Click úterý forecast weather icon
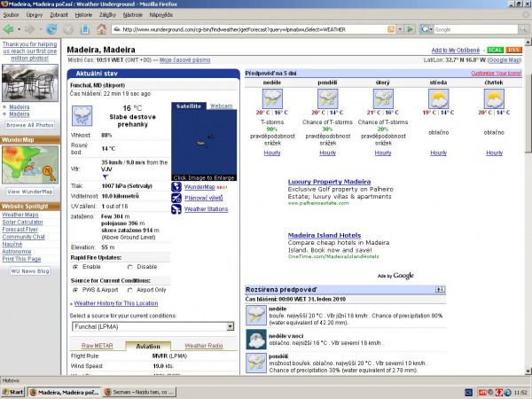 383,98
